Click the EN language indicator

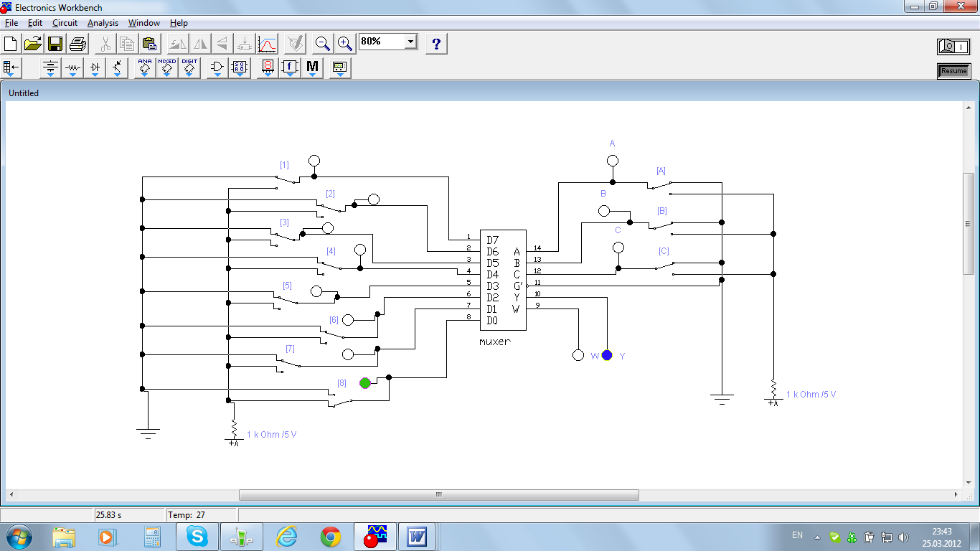[797, 535]
